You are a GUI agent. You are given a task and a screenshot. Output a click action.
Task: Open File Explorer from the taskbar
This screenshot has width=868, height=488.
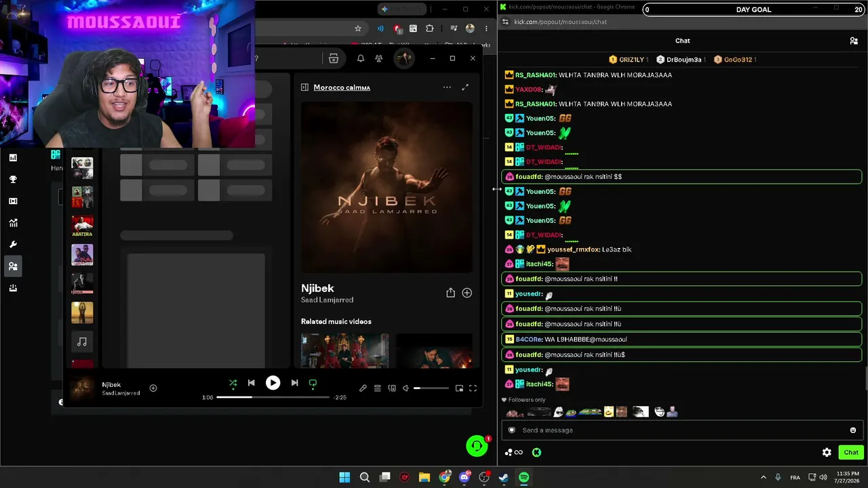pos(424,477)
